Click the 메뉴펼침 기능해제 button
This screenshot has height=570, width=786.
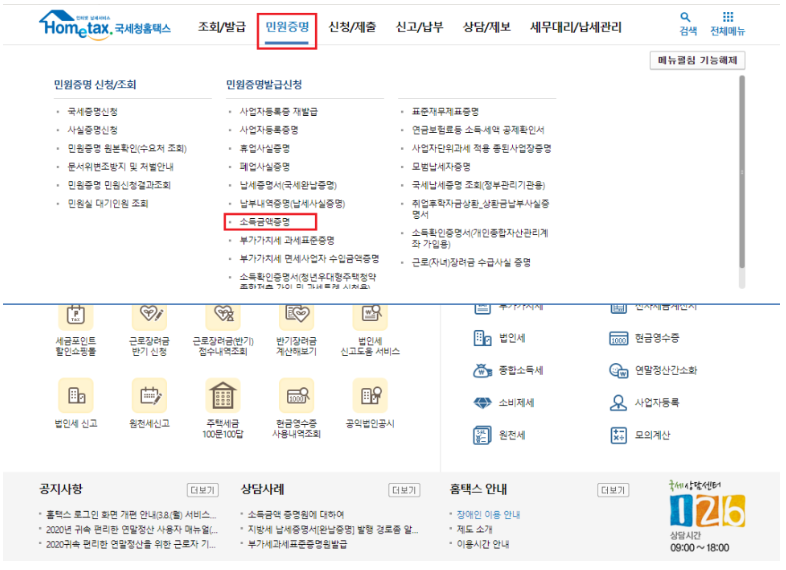point(697,61)
